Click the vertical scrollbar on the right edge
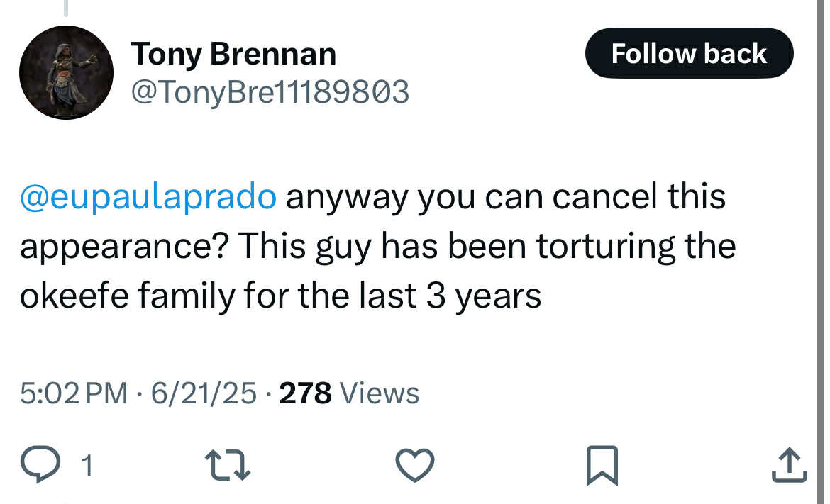The image size is (830, 504). point(820,252)
